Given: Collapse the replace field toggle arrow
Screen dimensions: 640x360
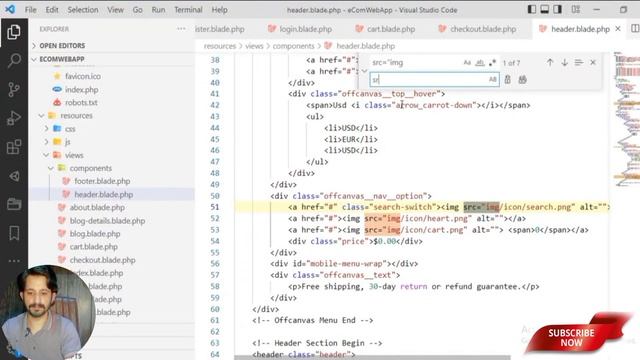Looking at the screenshot, I should [364, 71].
